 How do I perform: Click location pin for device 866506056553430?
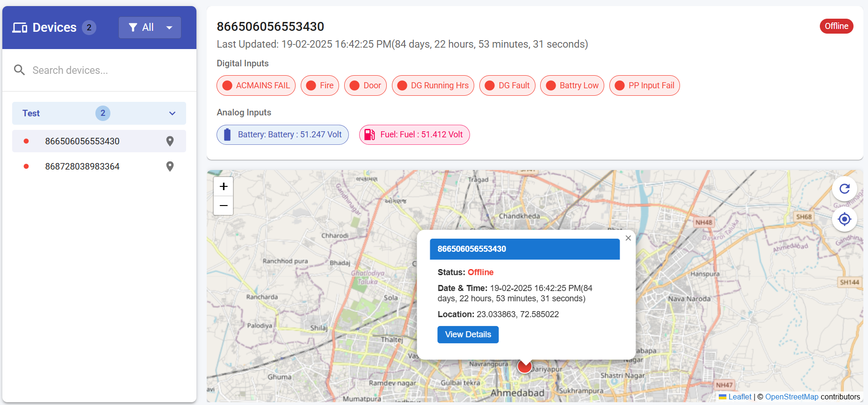(x=170, y=141)
